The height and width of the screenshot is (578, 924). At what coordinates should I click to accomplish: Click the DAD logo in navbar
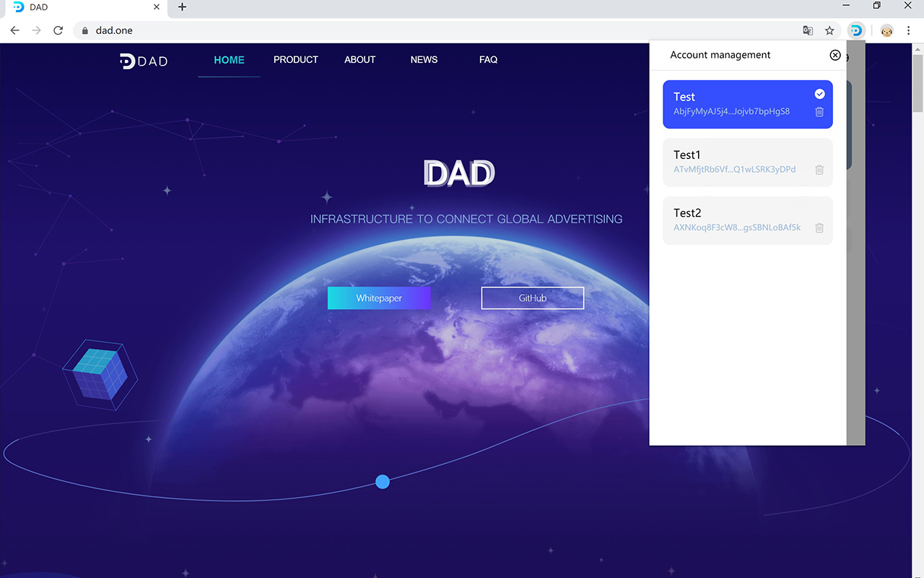(x=144, y=61)
